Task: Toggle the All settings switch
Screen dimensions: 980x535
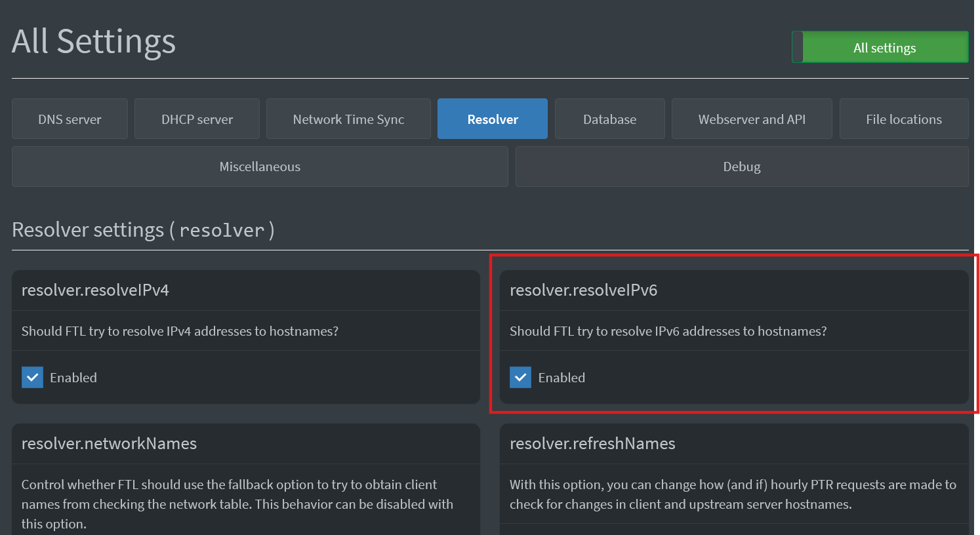Action: [880, 47]
